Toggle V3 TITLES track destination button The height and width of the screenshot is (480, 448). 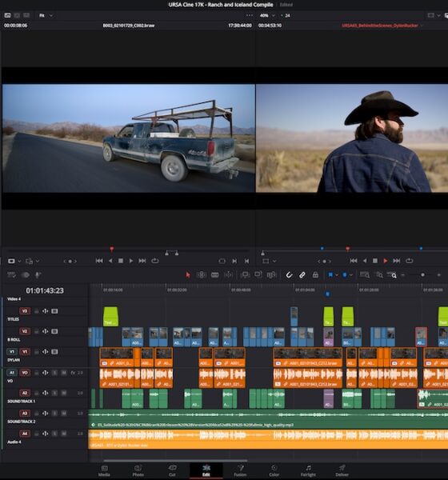(25, 311)
